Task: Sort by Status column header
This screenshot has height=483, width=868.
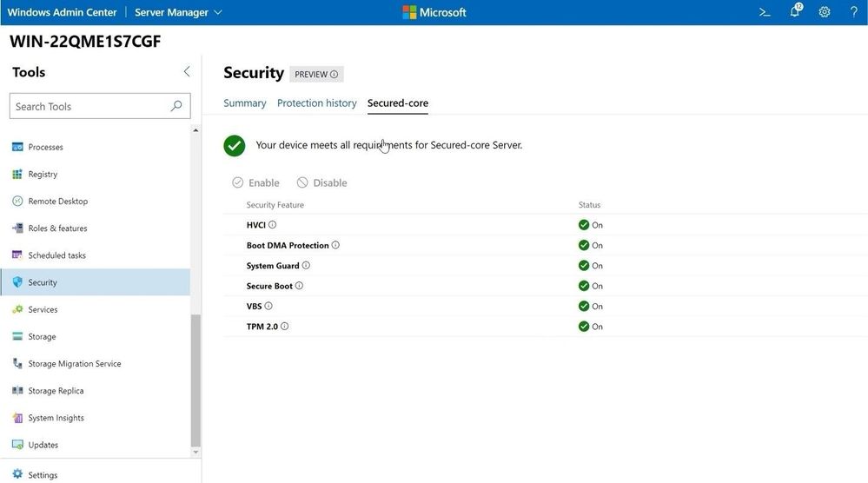Action: [590, 205]
